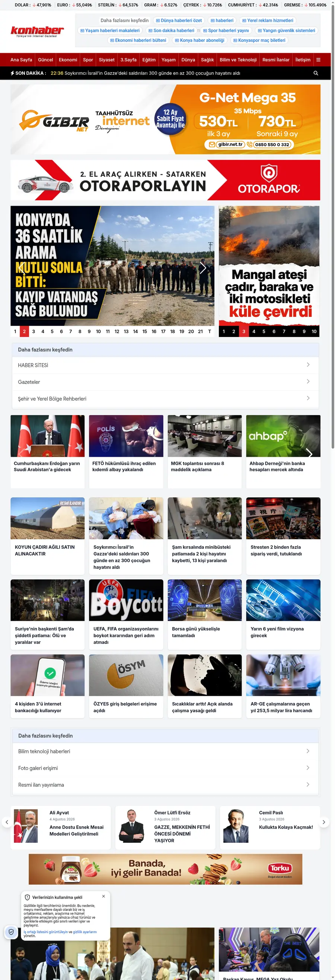Expand Bilim teknoloji haberleri row
This screenshot has width=335, height=980.
click(x=165, y=751)
